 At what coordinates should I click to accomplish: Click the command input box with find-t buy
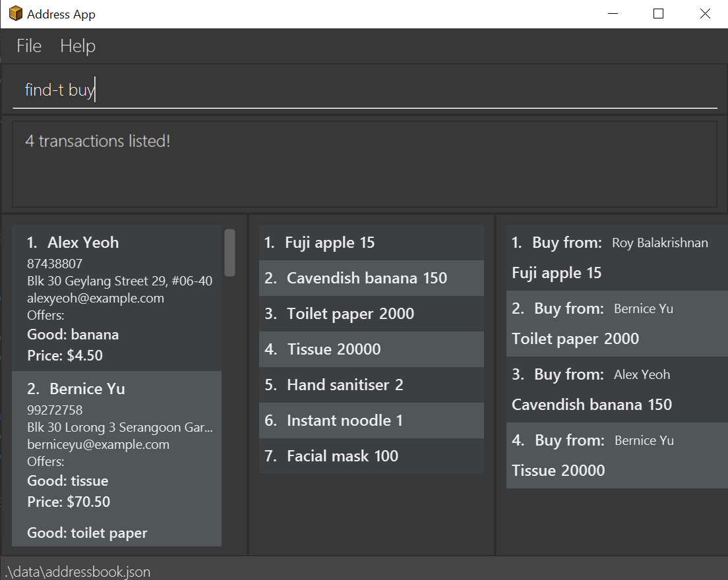[365, 90]
